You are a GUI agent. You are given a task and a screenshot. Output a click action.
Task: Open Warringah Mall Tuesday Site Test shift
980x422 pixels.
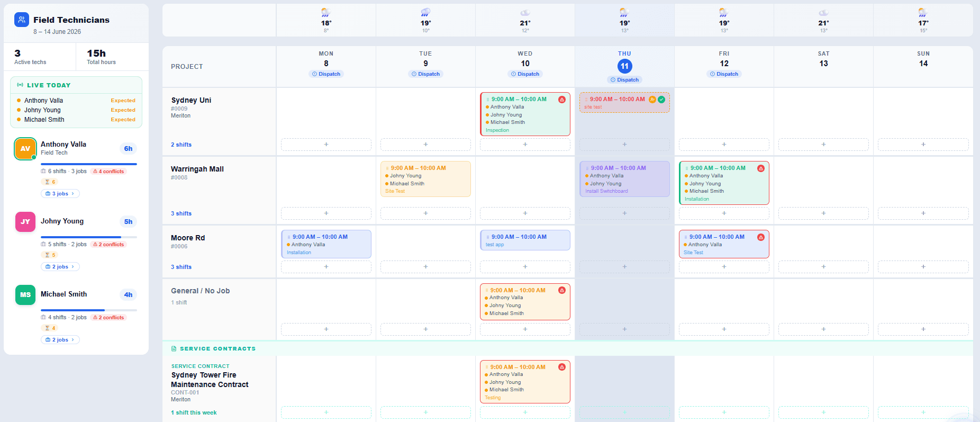tap(425, 179)
